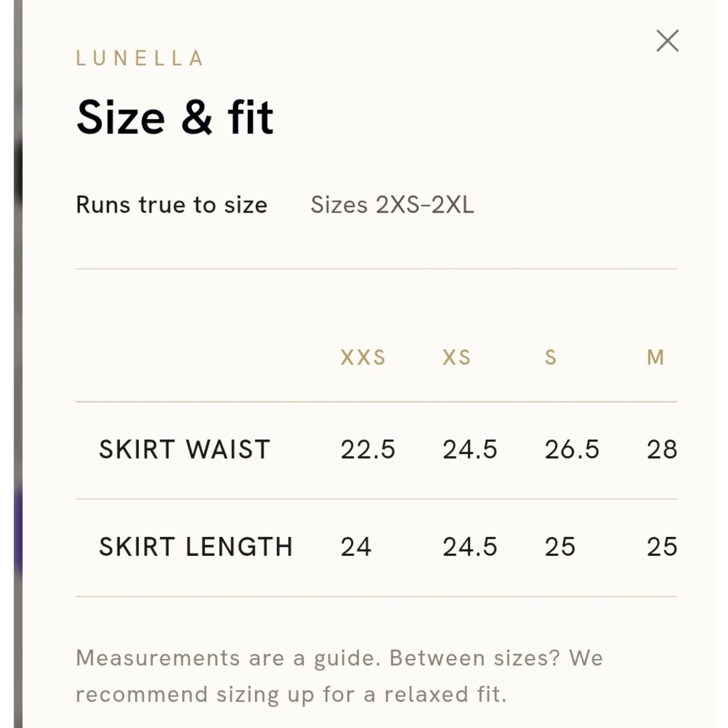Click the Size & fit heading

point(175,118)
